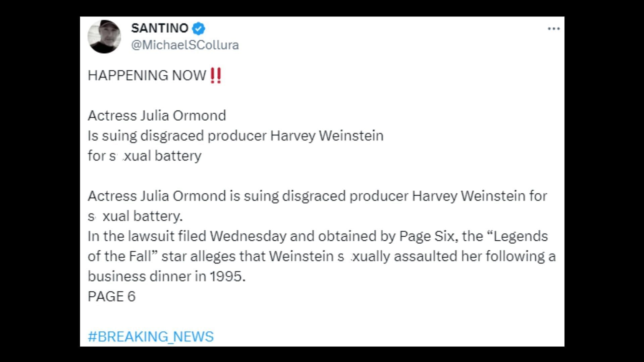Click the HAPPENING NOW headline text

click(x=147, y=75)
